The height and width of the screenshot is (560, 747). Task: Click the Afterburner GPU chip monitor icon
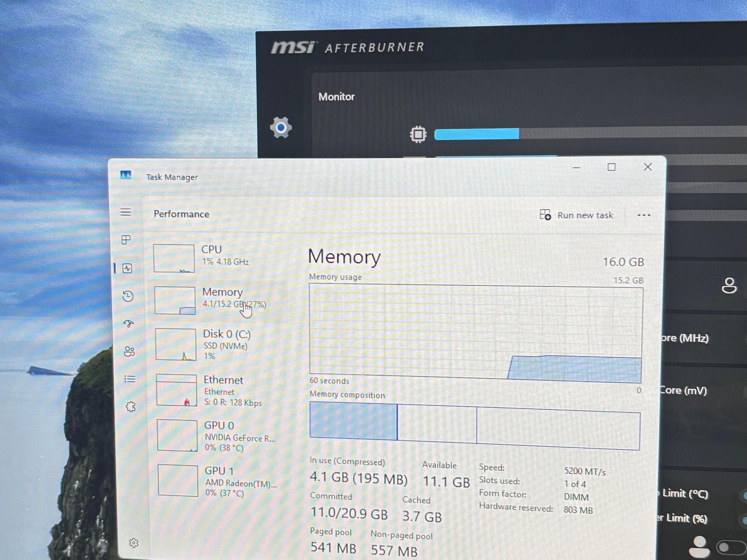418,135
